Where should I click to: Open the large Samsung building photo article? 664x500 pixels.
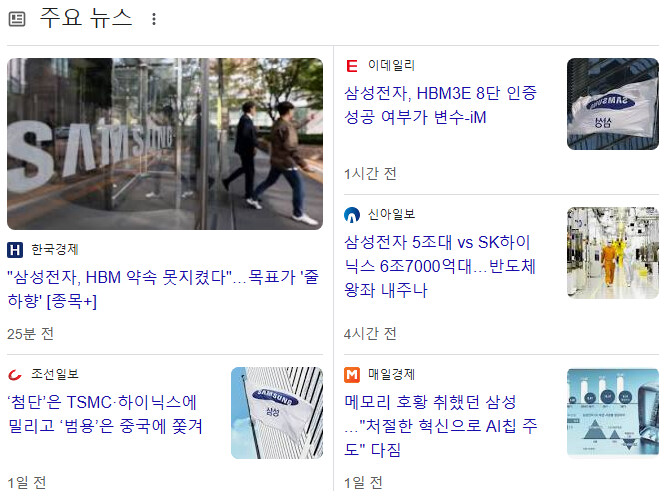pos(165,144)
